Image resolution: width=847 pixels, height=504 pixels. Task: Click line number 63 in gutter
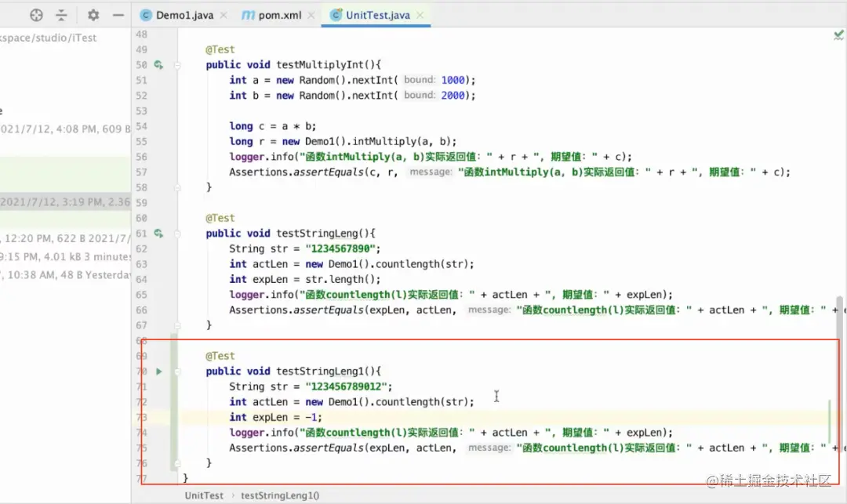[x=141, y=264]
